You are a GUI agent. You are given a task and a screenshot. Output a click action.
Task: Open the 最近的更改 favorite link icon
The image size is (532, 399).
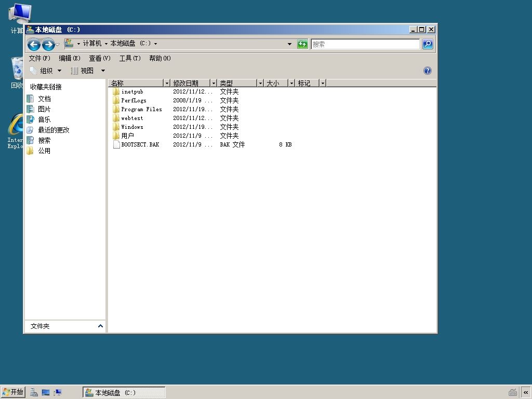(x=30, y=130)
